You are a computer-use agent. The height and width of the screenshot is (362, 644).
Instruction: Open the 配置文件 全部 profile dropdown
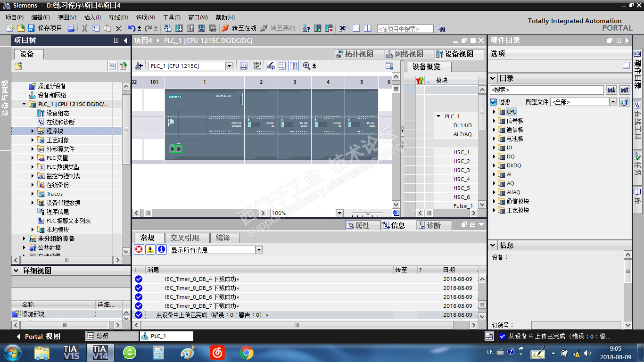point(613,102)
